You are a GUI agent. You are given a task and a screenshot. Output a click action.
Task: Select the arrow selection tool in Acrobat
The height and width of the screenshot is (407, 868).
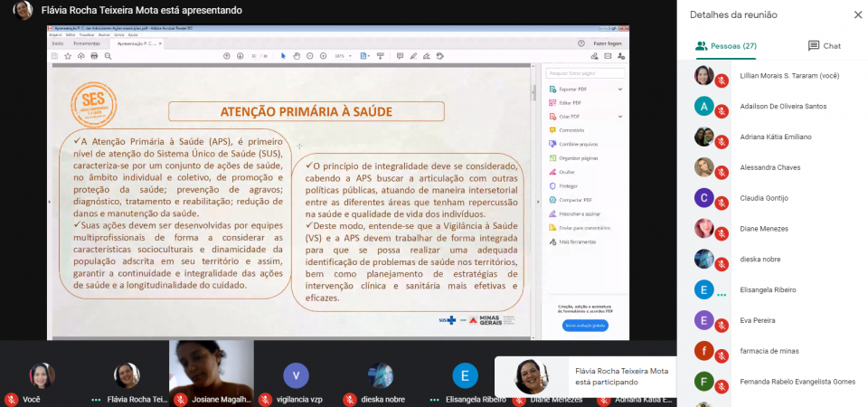tap(283, 56)
